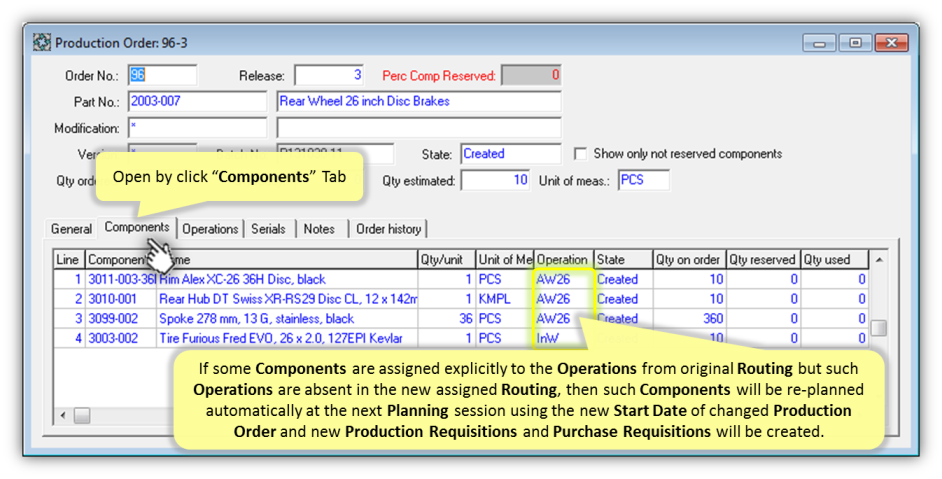942x479 pixels.
Task: Switch to the Operations tab
Action: 210,229
